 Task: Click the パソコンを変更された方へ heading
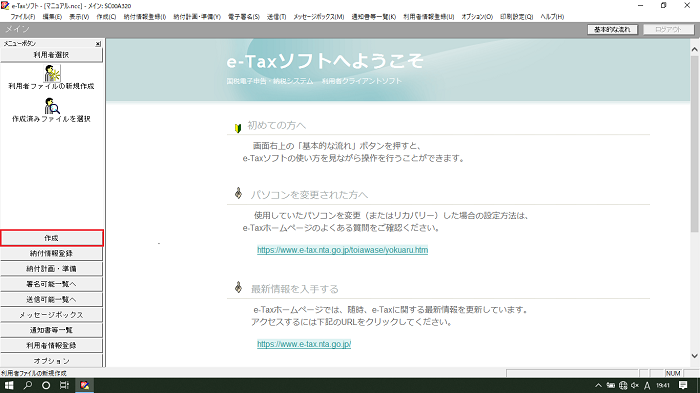click(309, 195)
